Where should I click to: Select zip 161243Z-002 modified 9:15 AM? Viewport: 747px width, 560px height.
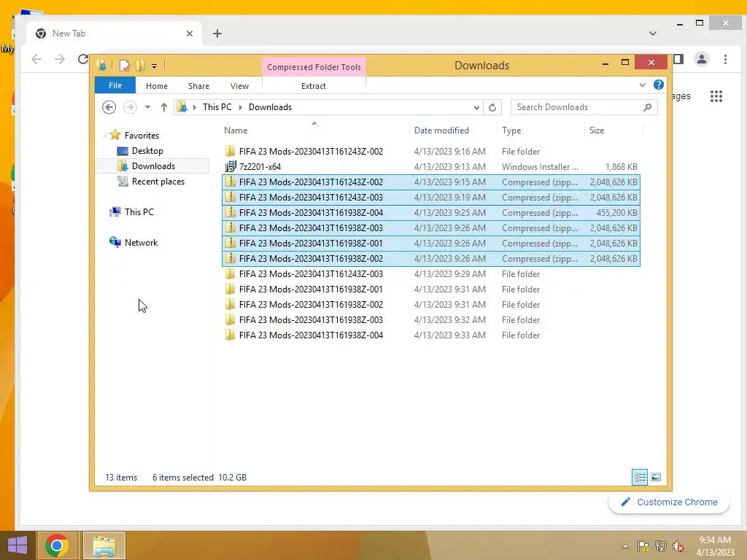430,182
